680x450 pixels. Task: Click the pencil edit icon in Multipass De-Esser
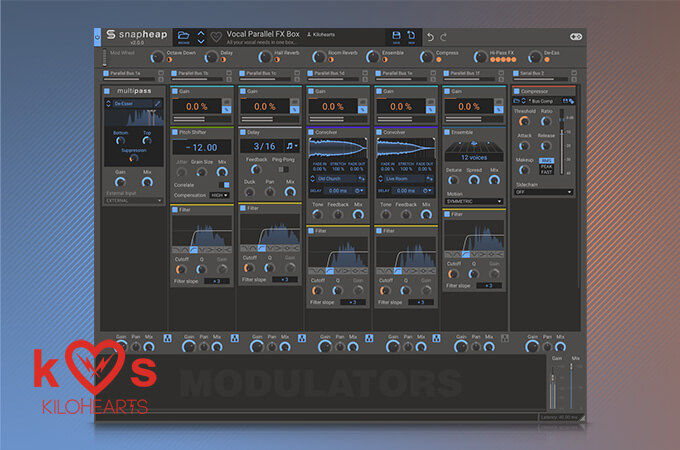[x=157, y=103]
